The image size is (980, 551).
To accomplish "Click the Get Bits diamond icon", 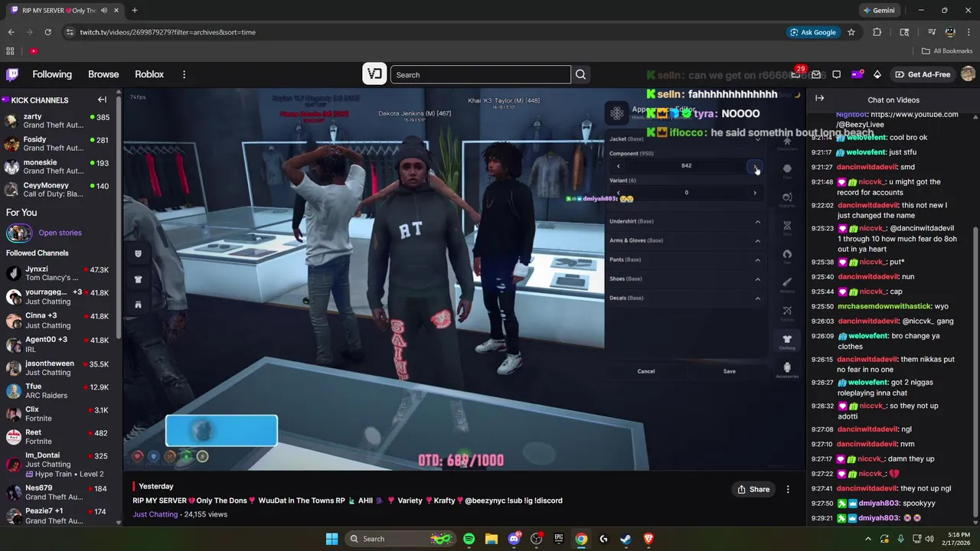I will (877, 74).
